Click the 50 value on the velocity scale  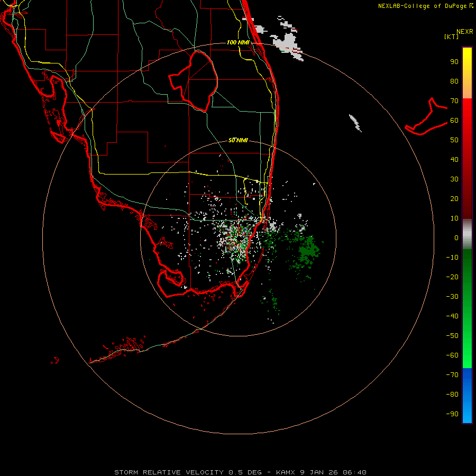click(x=454, y=140)
